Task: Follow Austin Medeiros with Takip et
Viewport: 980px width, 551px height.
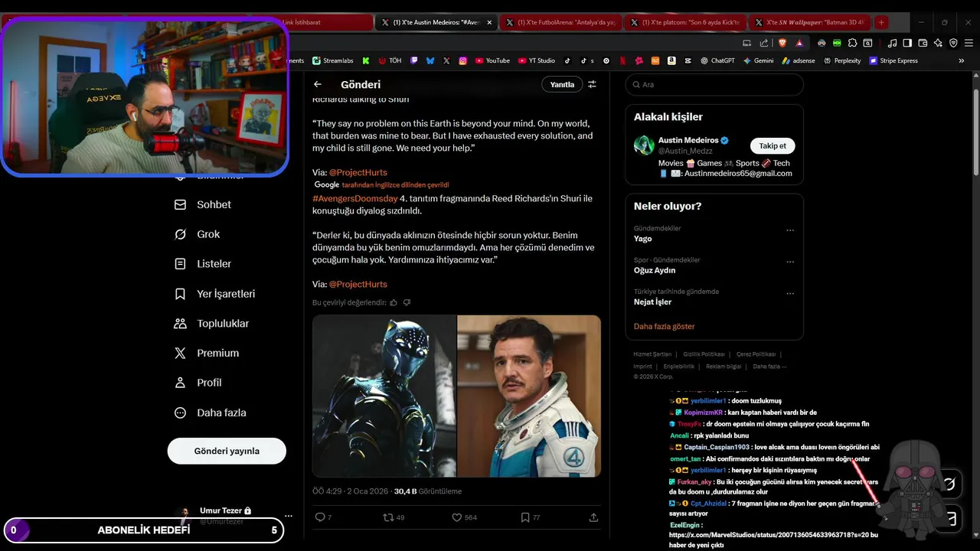Action: [x=773, y=145]
